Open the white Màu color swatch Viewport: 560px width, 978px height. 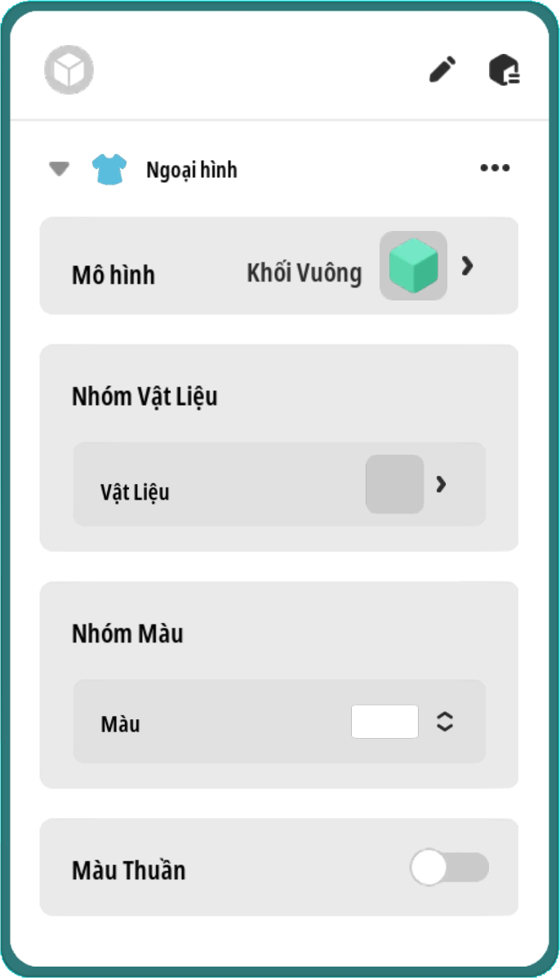384,722
